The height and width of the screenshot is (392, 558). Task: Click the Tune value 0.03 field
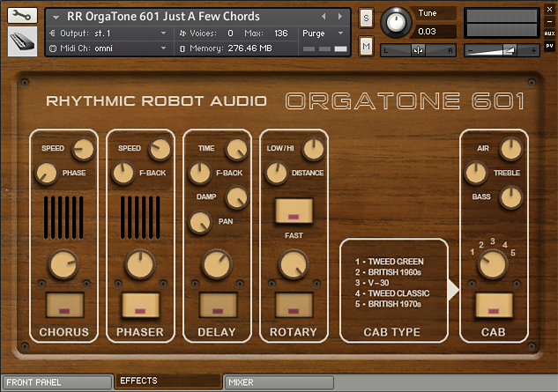pyautogui.click(x=433, y=32)
